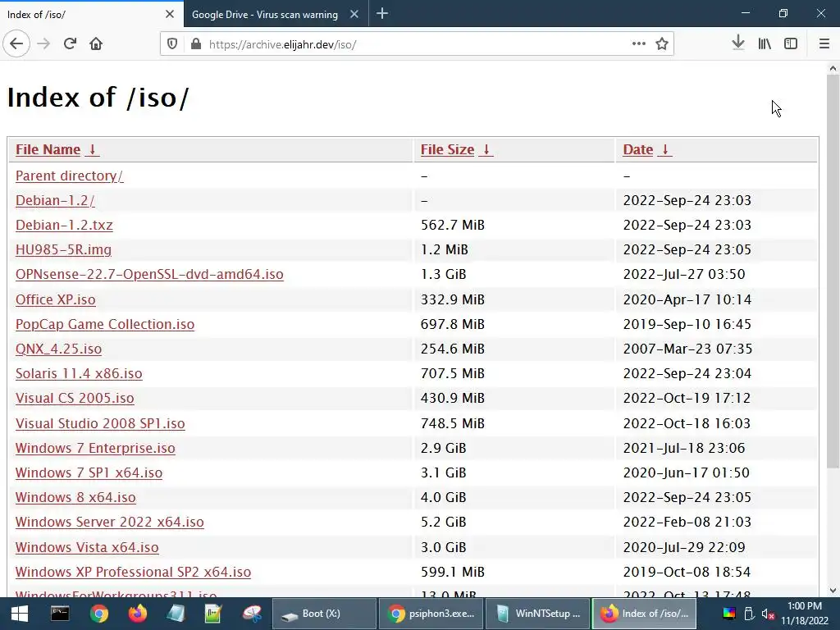Screen dimensions: 840x630
Task: Download Visual Studio 2008 SP1.iso
Action: [100, 423]
